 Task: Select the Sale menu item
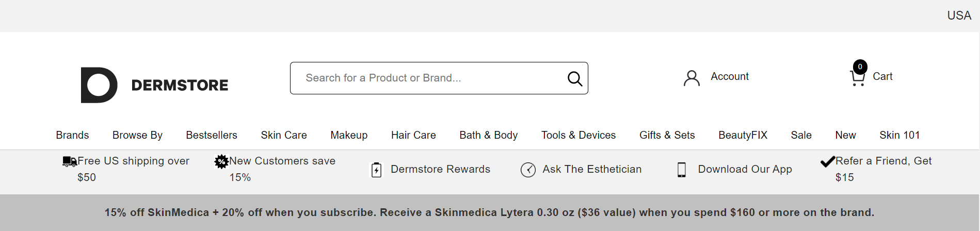pos(801,135)
